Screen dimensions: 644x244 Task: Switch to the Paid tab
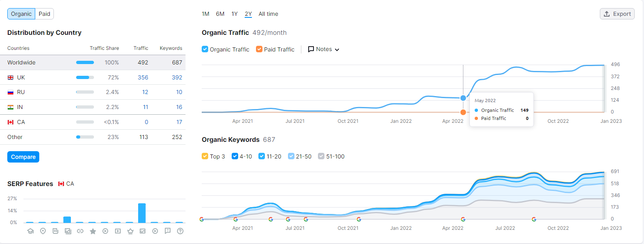45,14
